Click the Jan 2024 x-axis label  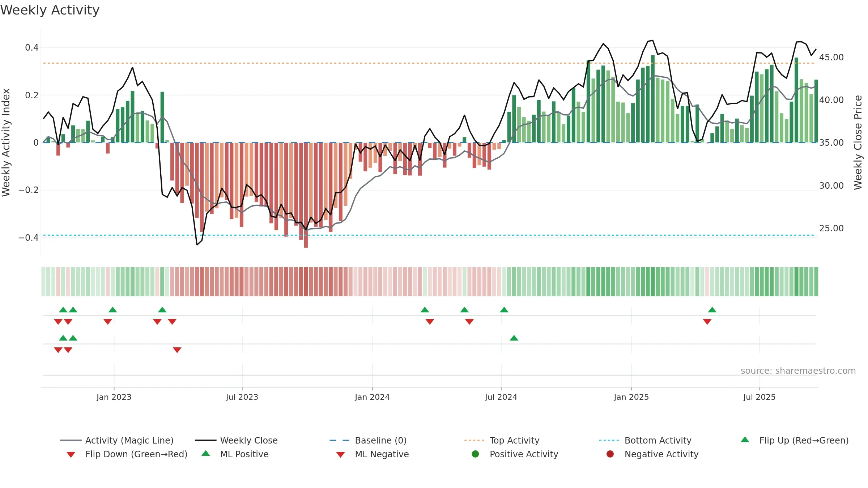pos(372,397)
